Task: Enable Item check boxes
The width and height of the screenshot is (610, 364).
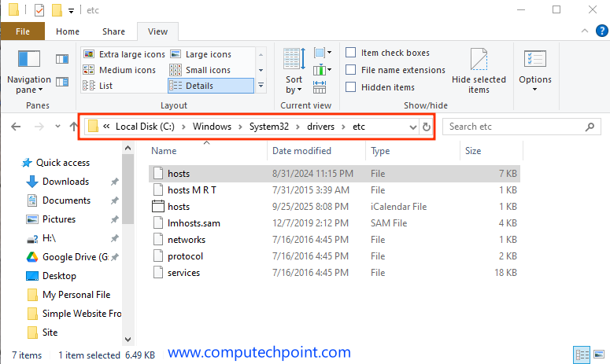Action: (x=351, y=53)
